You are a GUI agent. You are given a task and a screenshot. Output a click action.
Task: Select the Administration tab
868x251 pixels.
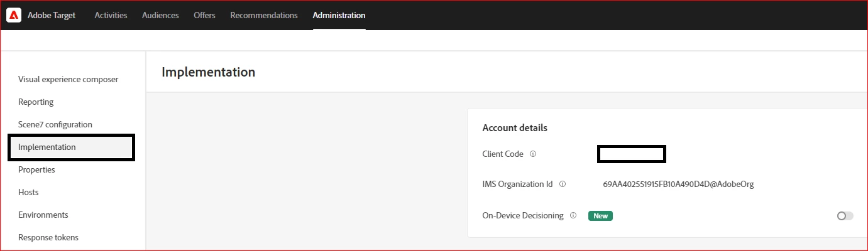(x=339, y=15)
